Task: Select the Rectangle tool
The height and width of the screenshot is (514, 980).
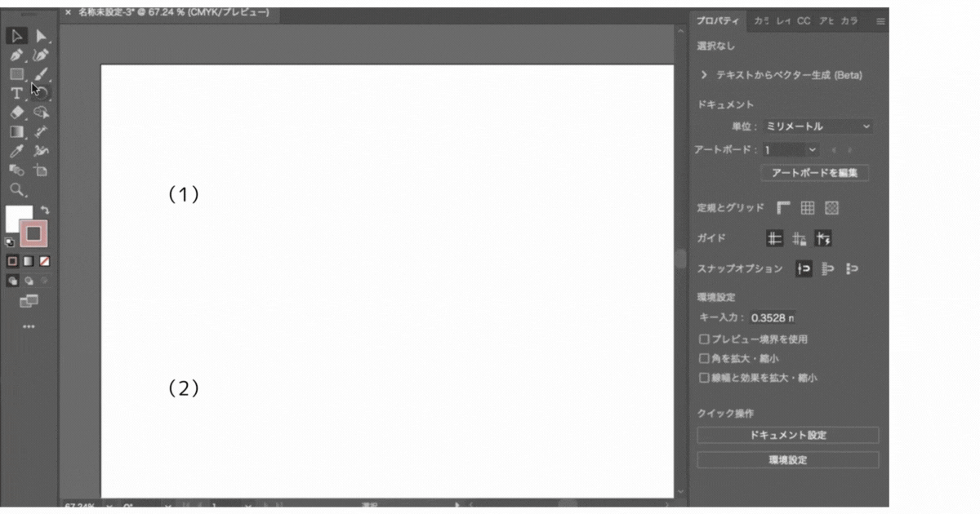Action: [x=16, y=74]
